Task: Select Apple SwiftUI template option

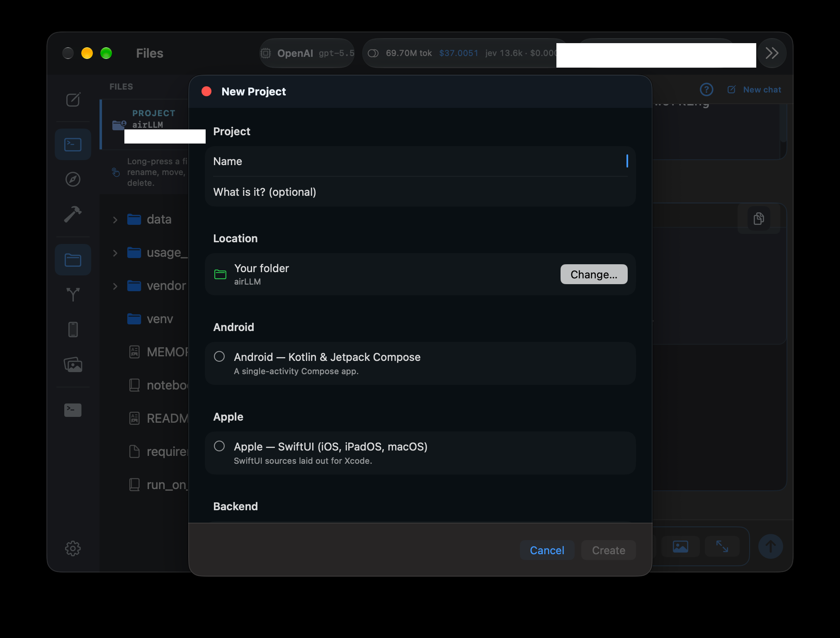Action: coord(420,453)
